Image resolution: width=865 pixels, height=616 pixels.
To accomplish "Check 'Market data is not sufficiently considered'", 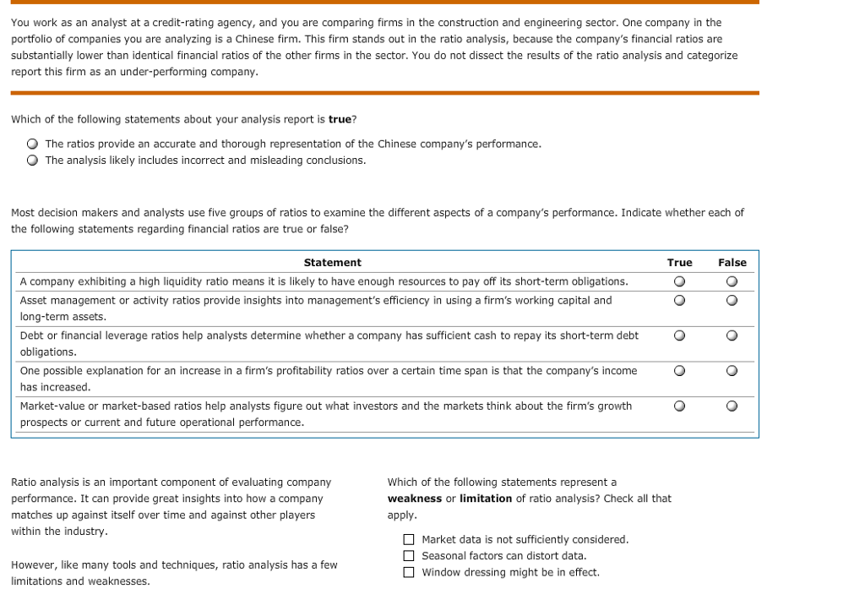I will click(x=409, y=539).
